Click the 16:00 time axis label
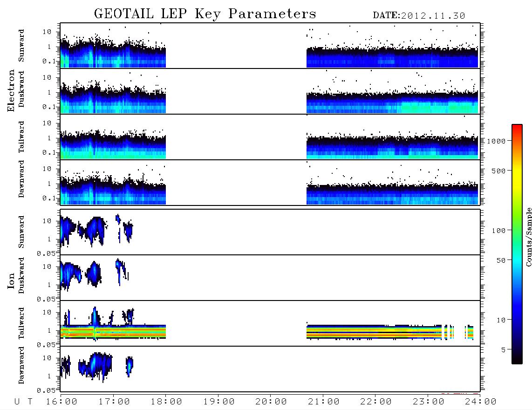Screen dimensions: 532x410 point(61,402)
